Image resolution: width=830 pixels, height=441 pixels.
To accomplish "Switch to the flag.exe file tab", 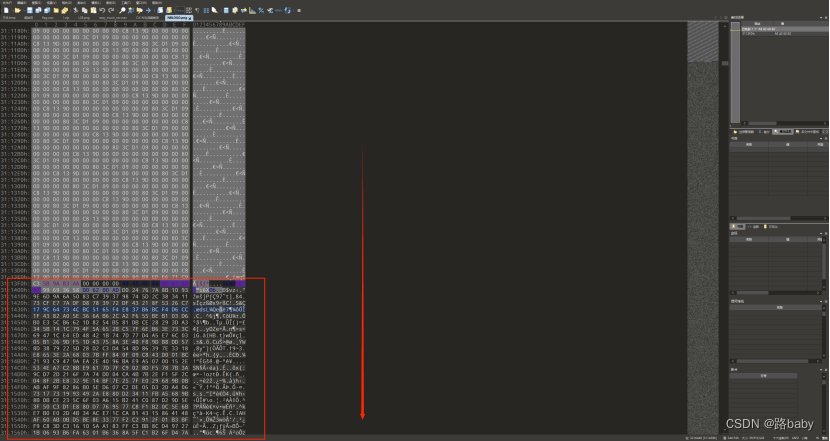I will tap(48, 18).
